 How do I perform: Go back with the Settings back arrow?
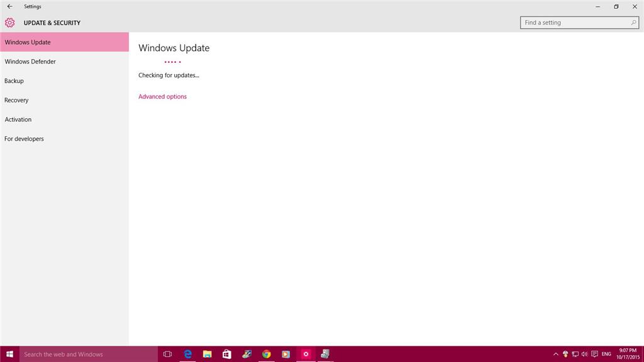(10, 6)
